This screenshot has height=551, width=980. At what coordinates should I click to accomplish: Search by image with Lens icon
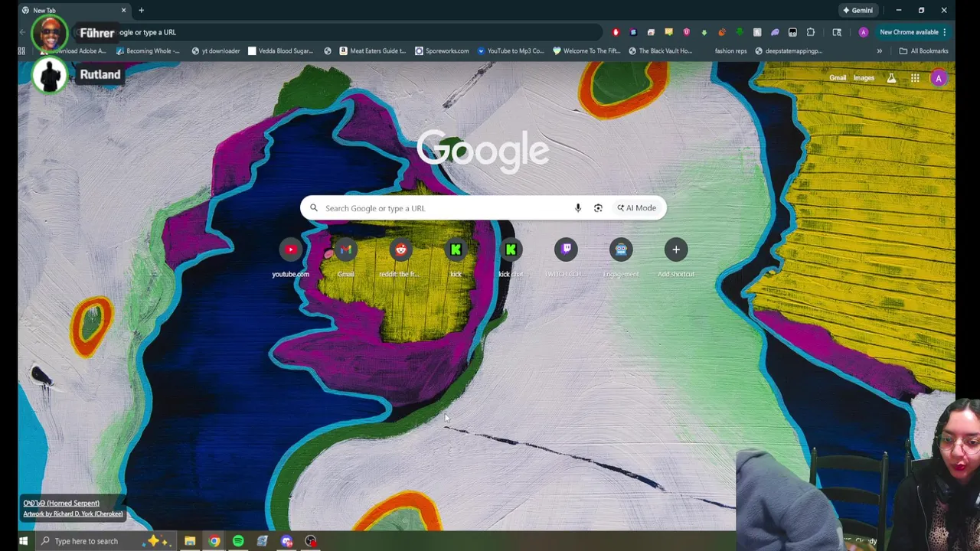(598, 208)
